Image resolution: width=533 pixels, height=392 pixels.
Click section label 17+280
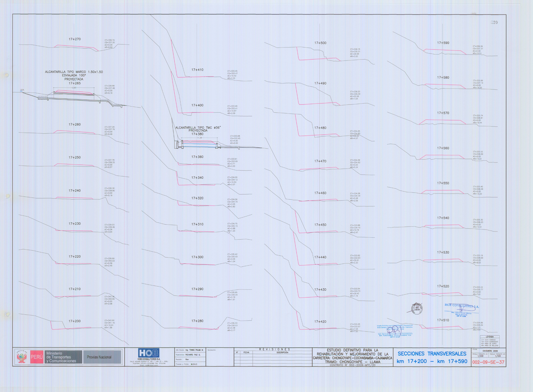(x=197, y=321)
